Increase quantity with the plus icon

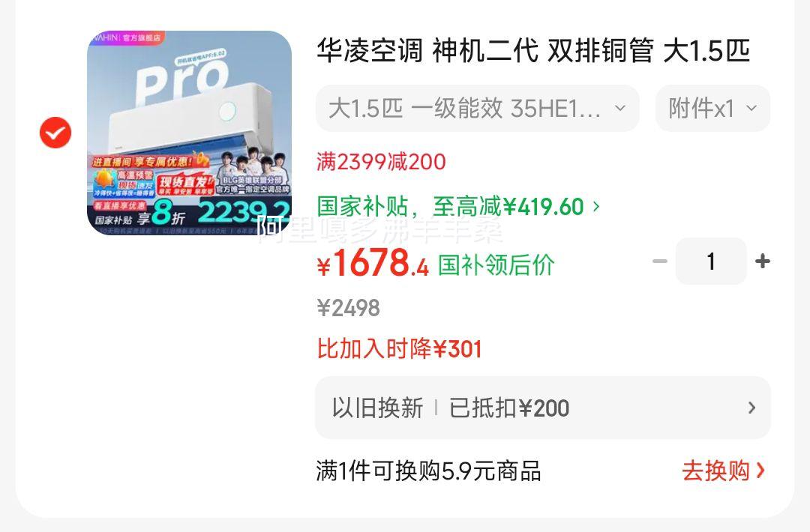(763, 261)
